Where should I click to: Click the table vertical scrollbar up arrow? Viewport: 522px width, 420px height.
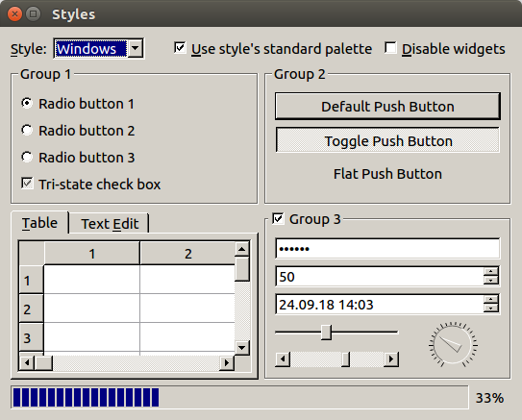point(241,249)
